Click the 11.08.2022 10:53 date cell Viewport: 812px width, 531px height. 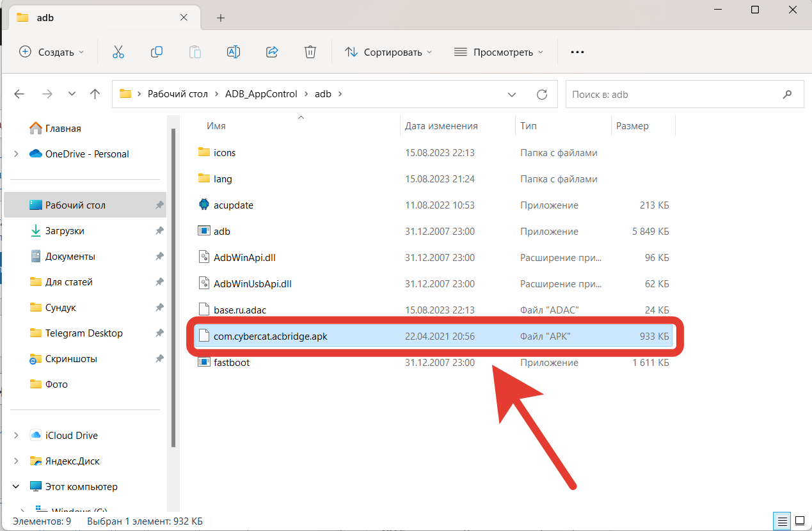tap(440, 205)
